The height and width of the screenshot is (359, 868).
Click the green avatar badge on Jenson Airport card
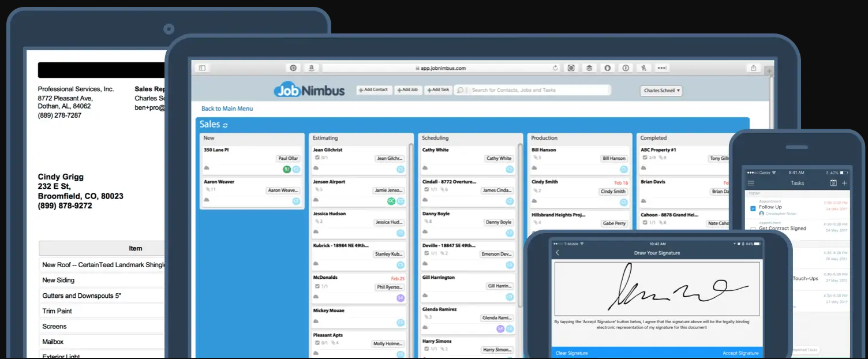click(x=391, y=201)
